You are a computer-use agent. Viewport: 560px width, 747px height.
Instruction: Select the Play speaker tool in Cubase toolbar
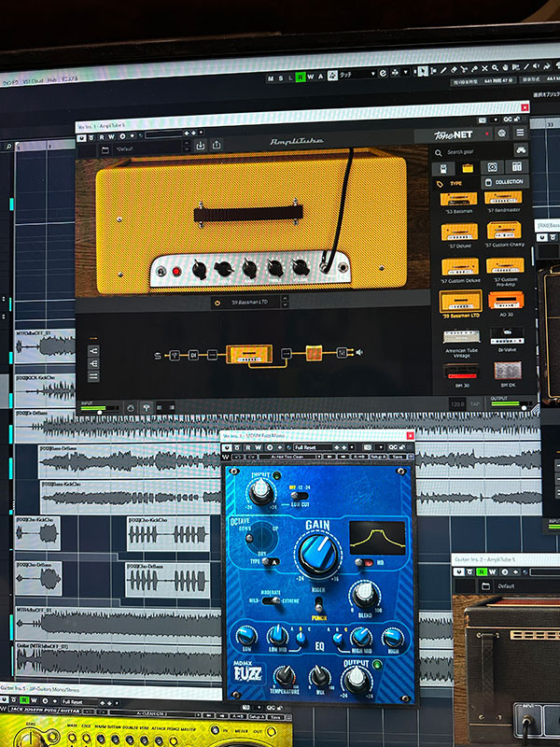536,65
